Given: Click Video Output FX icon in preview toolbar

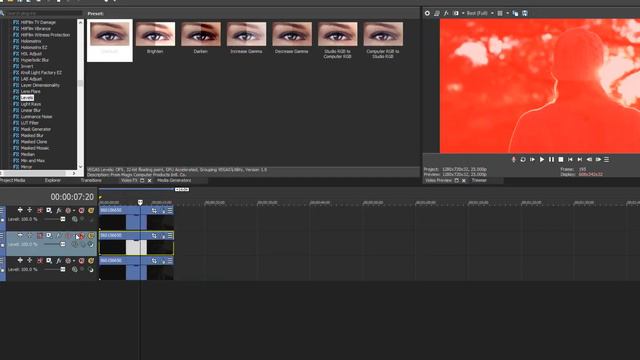Looking at the screenshot, I should tap(446, 13).
